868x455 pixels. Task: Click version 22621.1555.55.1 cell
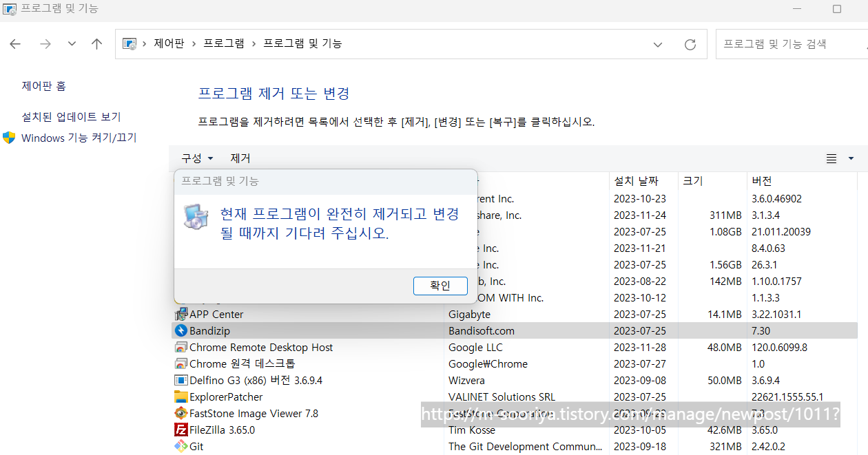coord(787,397)
